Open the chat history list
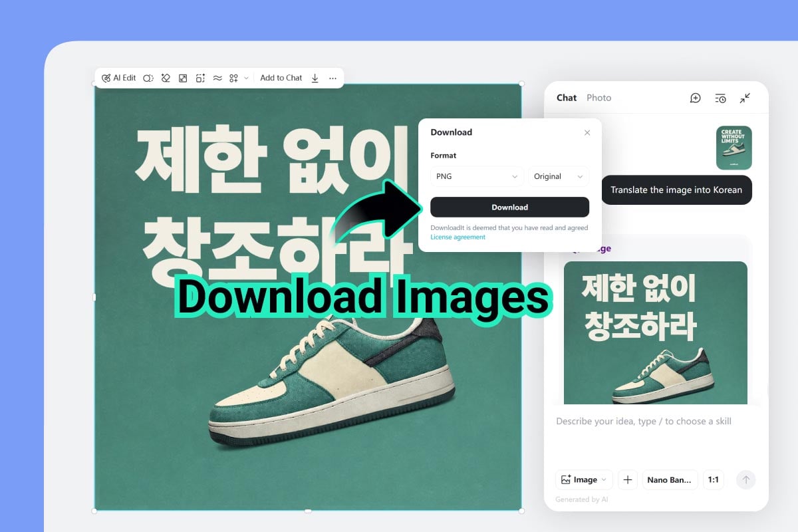The image size is (798, 532). pos(720,98)
